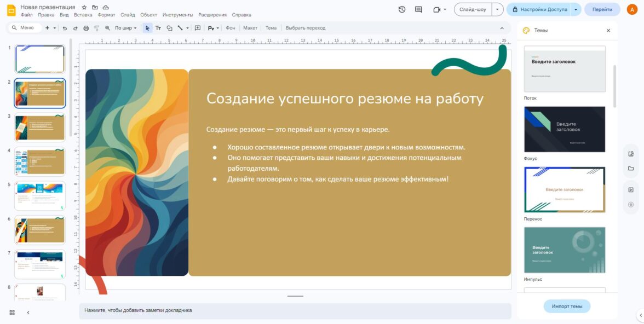Click the Add comment icon in the toolbar
This screenshot has height=324, width=644.
click(x=198, y=28)
